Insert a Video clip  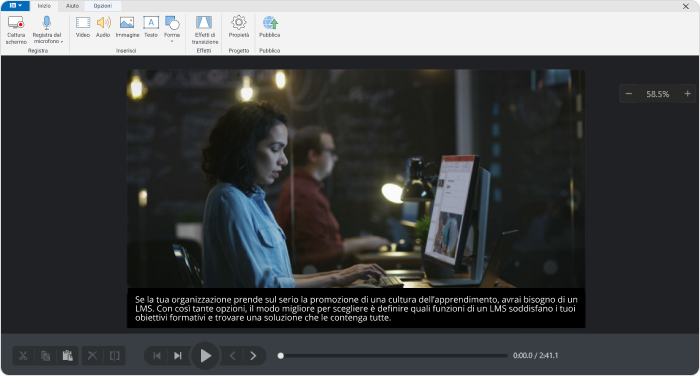point(83,27)
